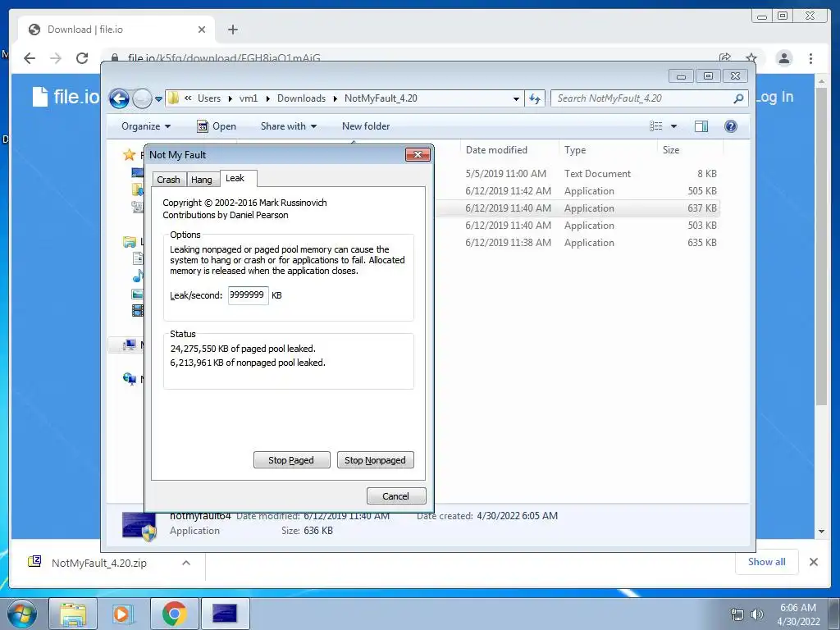This screenshot has height=630, width=840.
Task: Open the Explorer recent locations dropdown arrow
Action: tap(158, 99)
